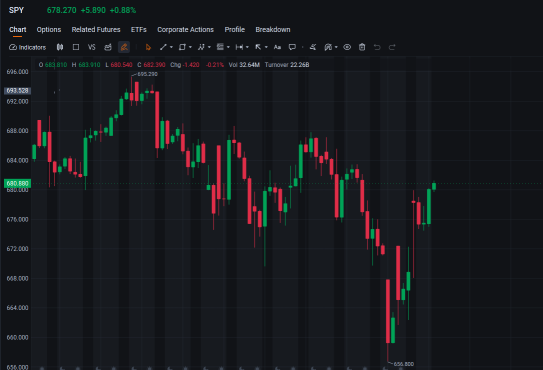This screenshot has height=370, width=543.
Task: Click the 696.000 price axis label
Action: (17, 72)
